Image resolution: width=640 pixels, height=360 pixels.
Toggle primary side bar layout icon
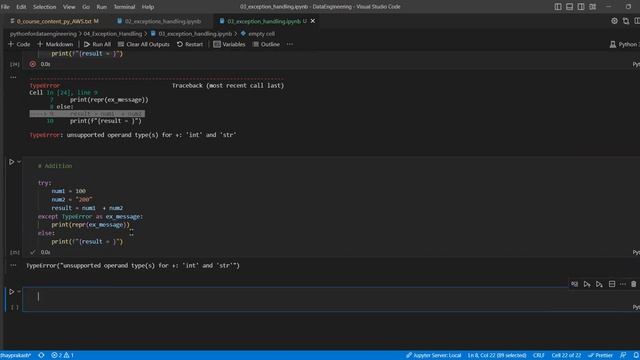tap(558, 7)
